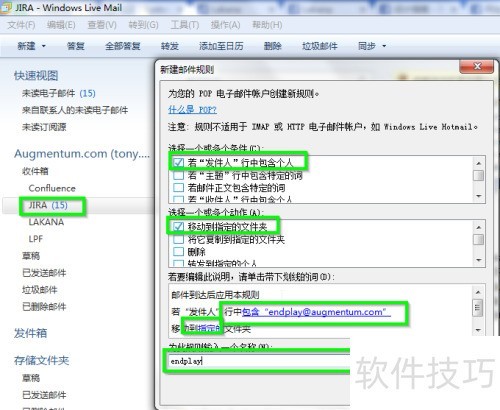The image size is (500, 410).
Task: Enable 将它复制到指定的文件夹 checkbox
Action: tap(178, 239)
